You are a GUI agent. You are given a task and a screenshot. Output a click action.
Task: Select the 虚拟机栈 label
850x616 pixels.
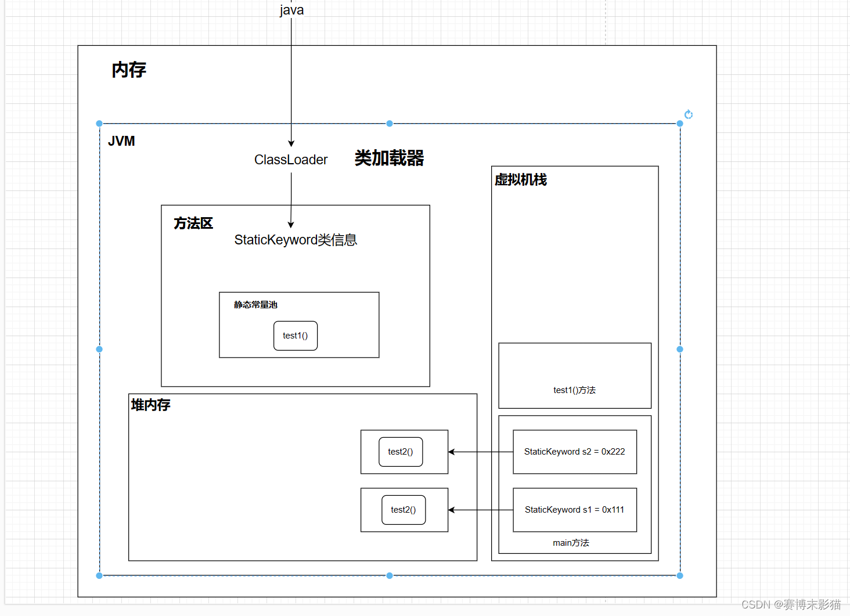click(521, 180)
